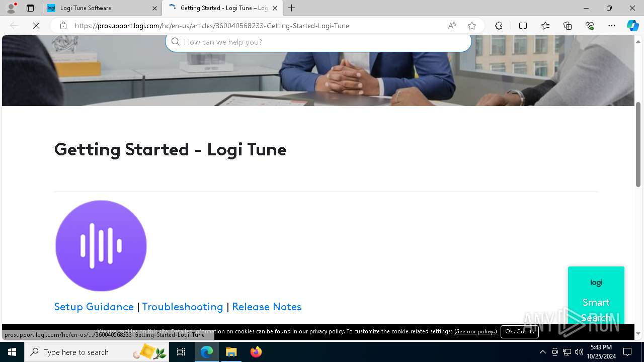The width and height of the screenshot is (644, 362).
Task: Stop loading the page
Action: pyautogui.click(x=36, y=26)
